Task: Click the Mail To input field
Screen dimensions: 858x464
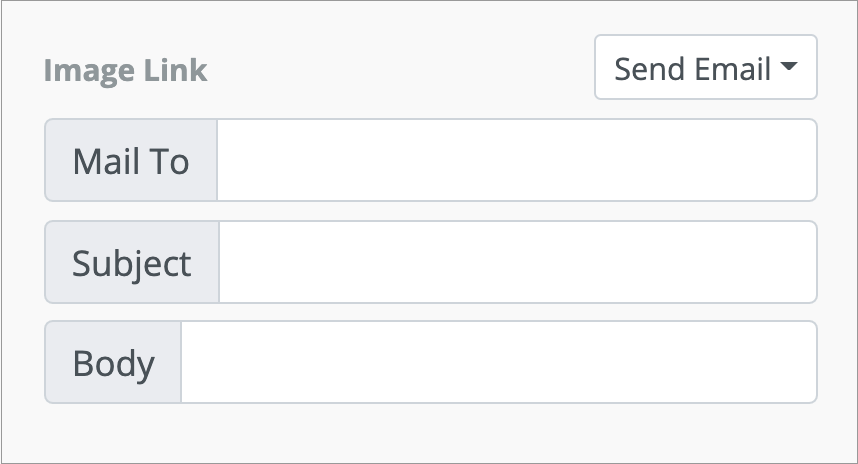Action: pos(516,160)
